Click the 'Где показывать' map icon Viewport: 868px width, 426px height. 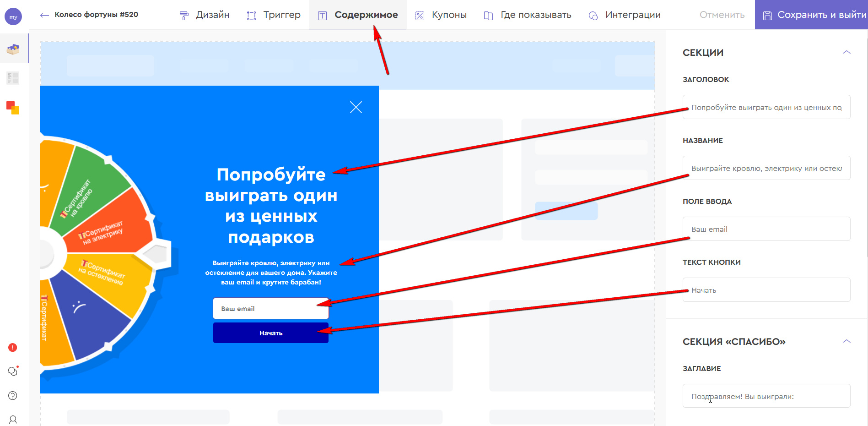[x=488, y=16]
